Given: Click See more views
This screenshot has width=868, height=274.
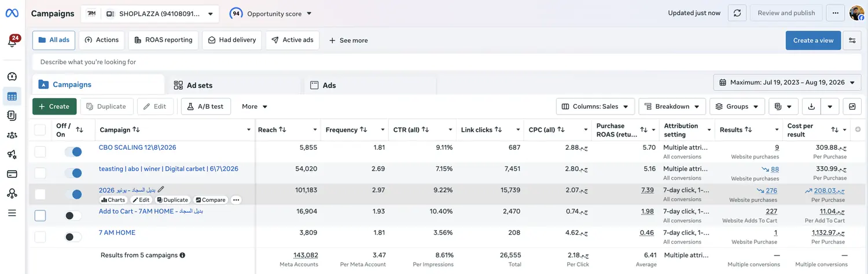Looking at the screenshot, I should pos(348,40).
